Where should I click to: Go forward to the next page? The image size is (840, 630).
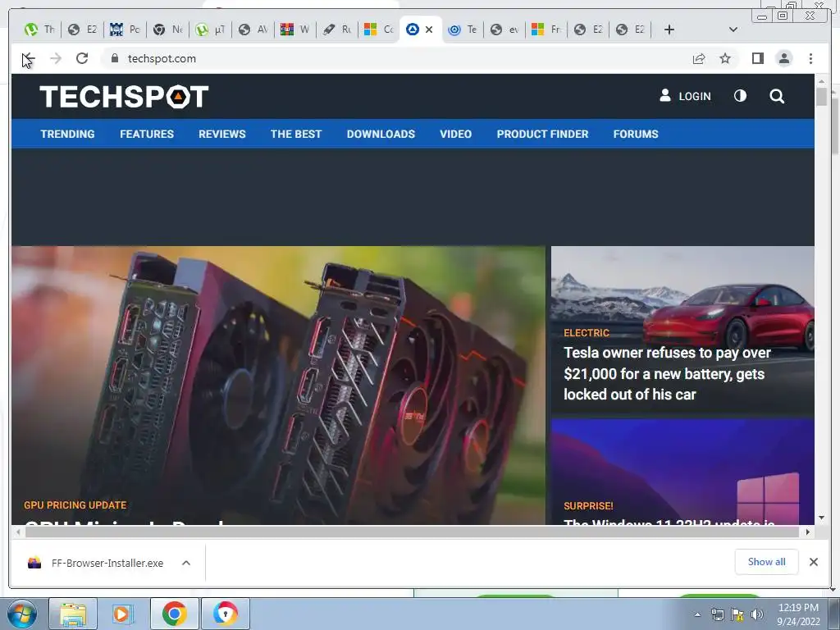[x=56, y=58]
